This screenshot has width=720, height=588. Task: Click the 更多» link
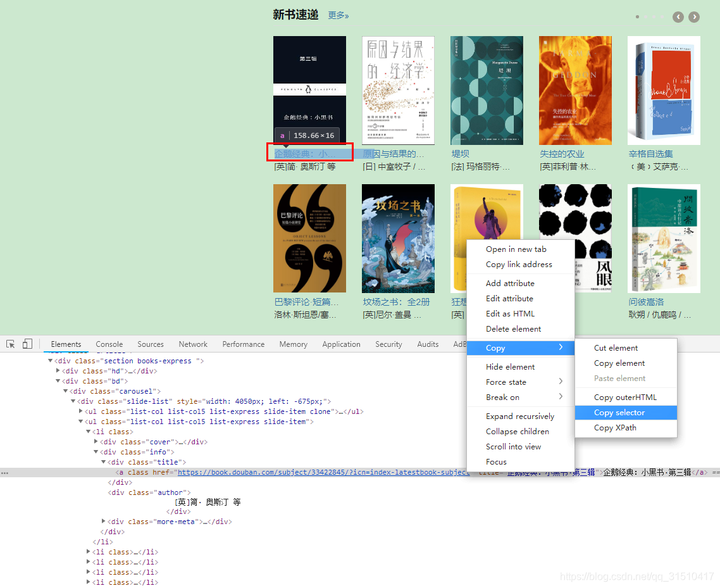[338, 16]
